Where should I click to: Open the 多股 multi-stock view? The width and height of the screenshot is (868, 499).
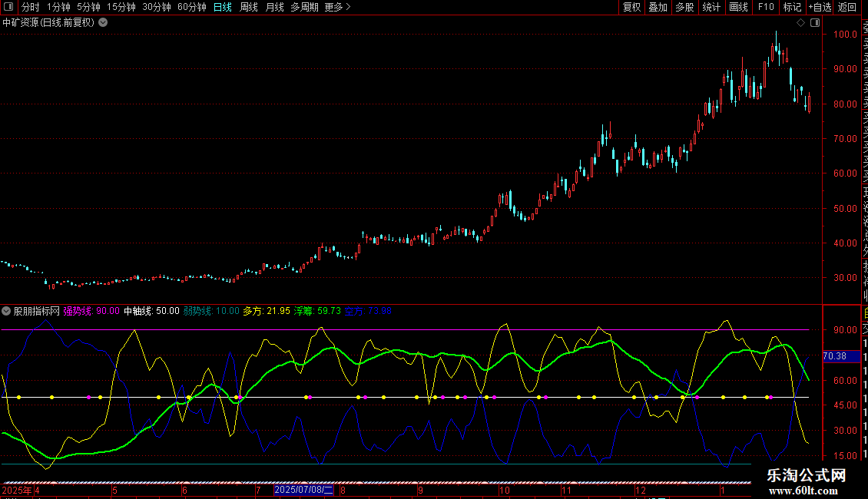[684, 7]
